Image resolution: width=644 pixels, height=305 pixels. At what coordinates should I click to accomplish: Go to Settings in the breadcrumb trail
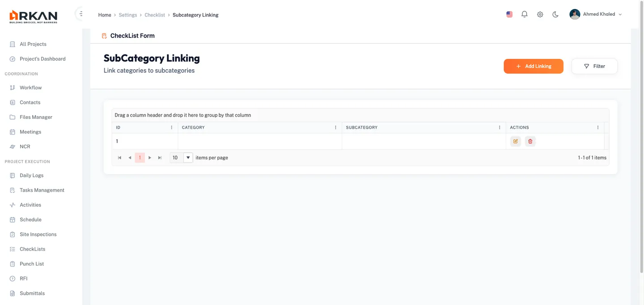tap(127, 15)
